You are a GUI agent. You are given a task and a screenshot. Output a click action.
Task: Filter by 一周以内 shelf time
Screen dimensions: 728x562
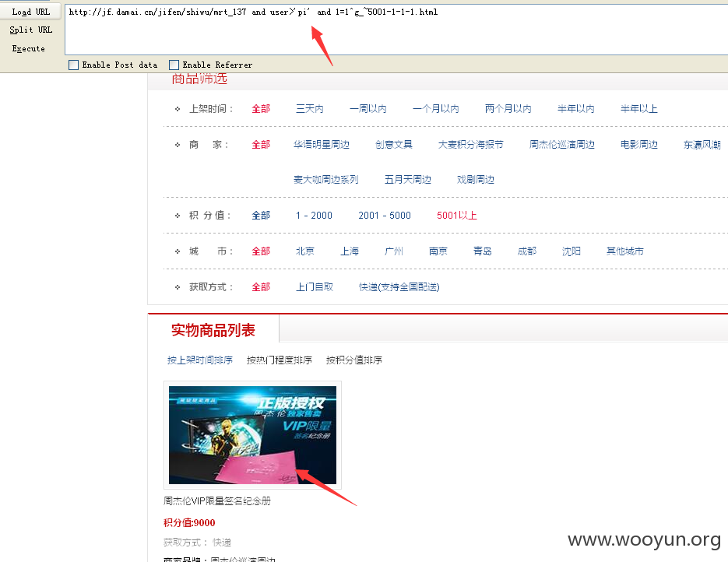[368, 109]
